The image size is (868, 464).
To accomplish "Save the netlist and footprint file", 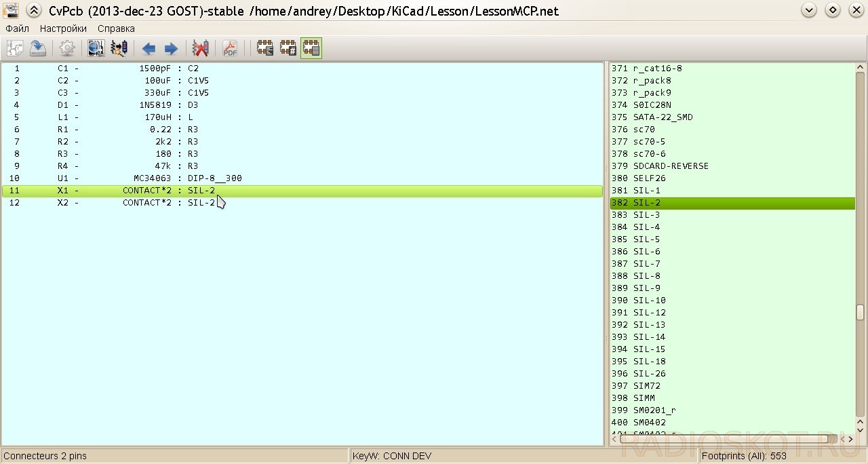I will [x=38, y=48].
